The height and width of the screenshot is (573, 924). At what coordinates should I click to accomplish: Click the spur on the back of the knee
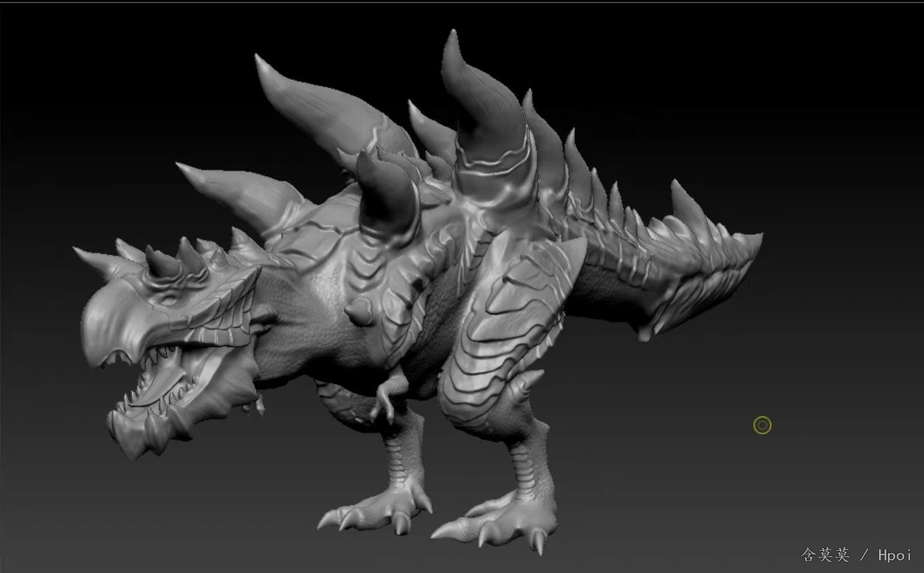530,382
